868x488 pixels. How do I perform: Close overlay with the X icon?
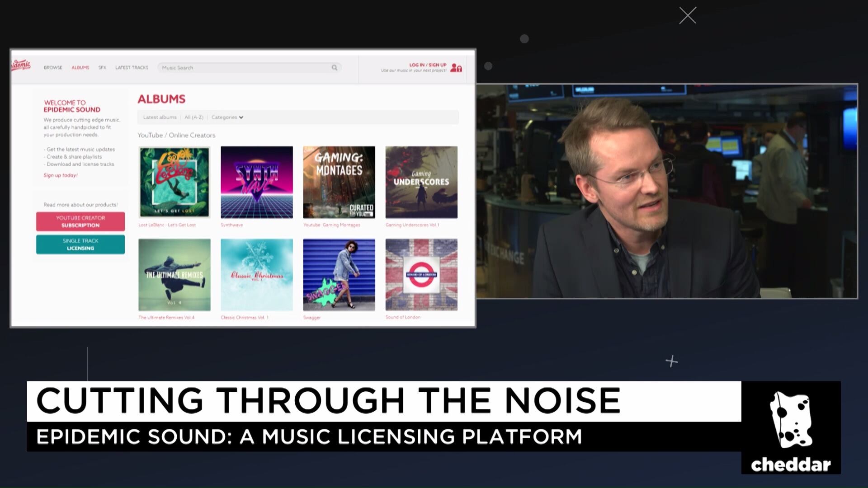688,16
